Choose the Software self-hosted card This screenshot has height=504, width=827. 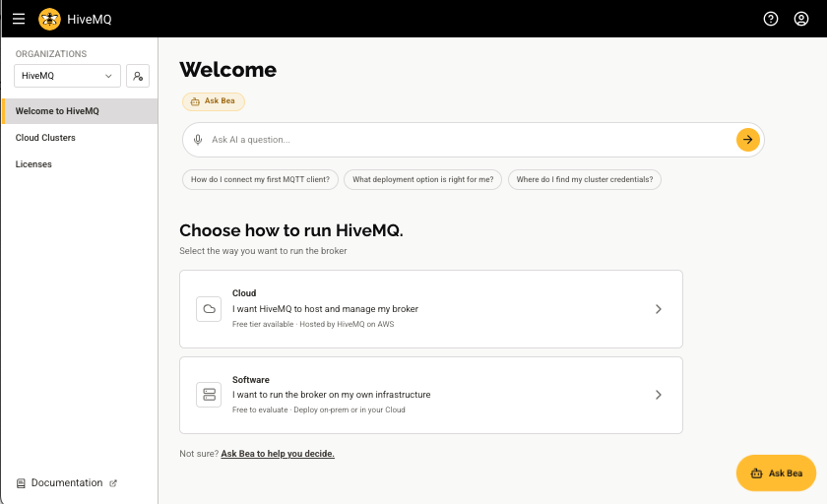[x=431, y=396]
